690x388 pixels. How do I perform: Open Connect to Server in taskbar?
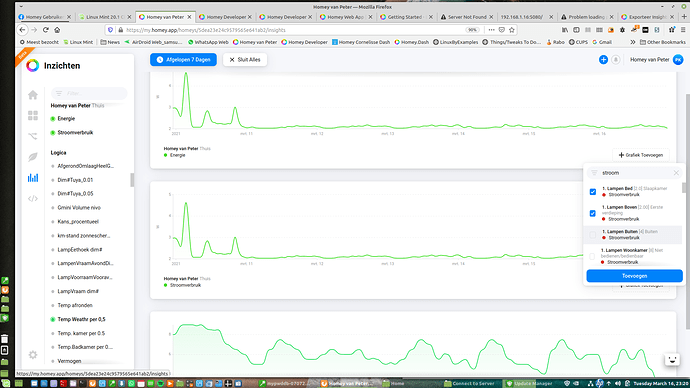point(470,384)
